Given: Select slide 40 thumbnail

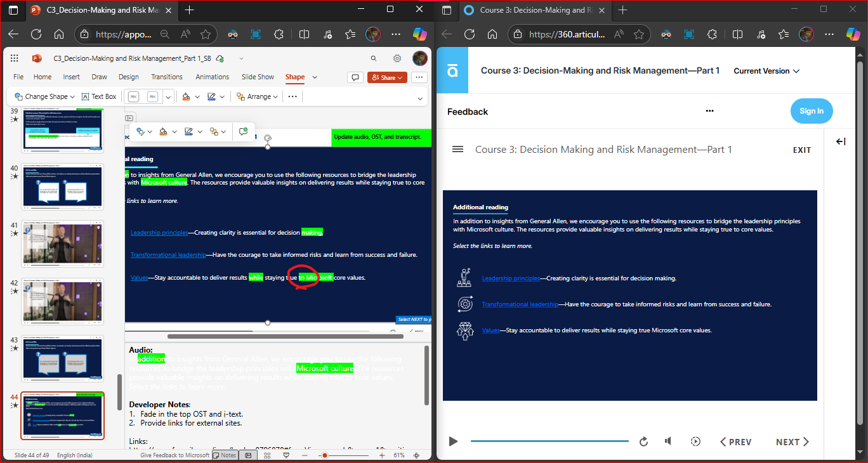Looking at the screenshot, I should [62, 187].
